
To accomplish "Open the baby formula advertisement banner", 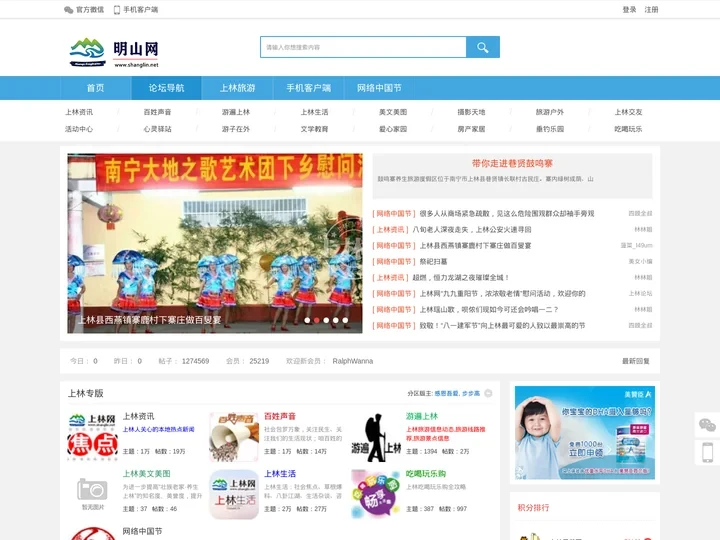I will click(585, 433).
